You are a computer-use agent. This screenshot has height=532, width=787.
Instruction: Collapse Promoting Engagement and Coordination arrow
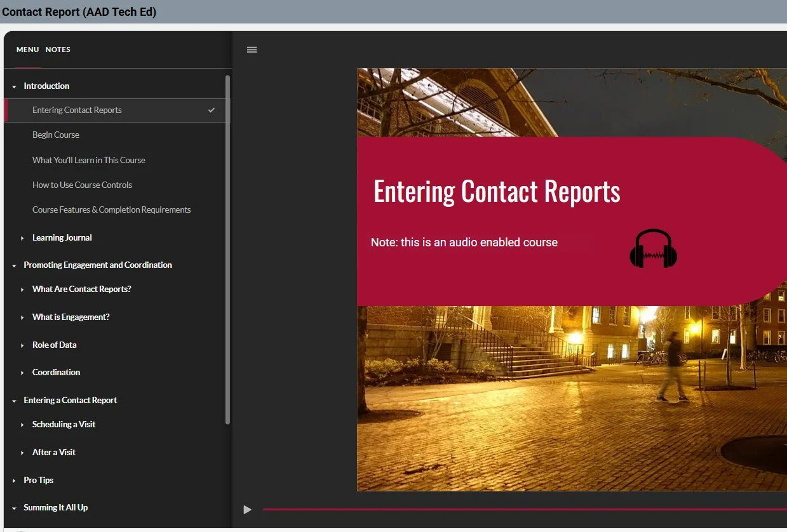pos(15,265)
